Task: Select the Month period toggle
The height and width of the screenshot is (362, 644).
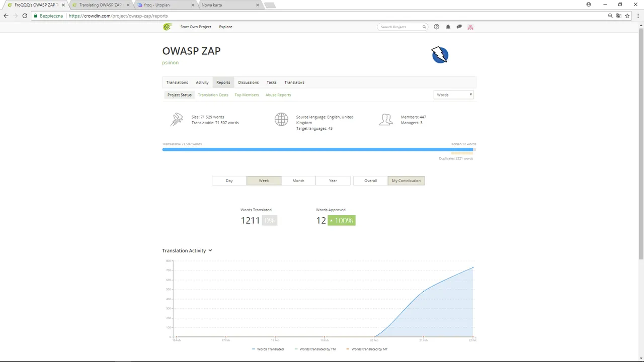Action: [298, 180]
